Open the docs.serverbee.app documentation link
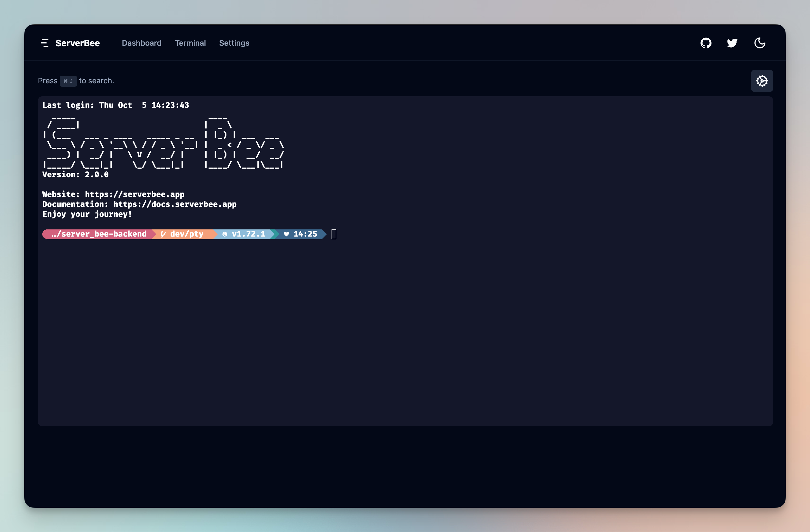The width and height of the screenshot is (810, 532). [175, 204]
